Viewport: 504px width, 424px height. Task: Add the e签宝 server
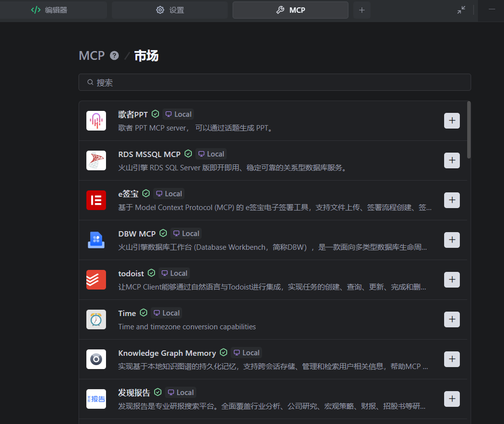click(452, 200)
